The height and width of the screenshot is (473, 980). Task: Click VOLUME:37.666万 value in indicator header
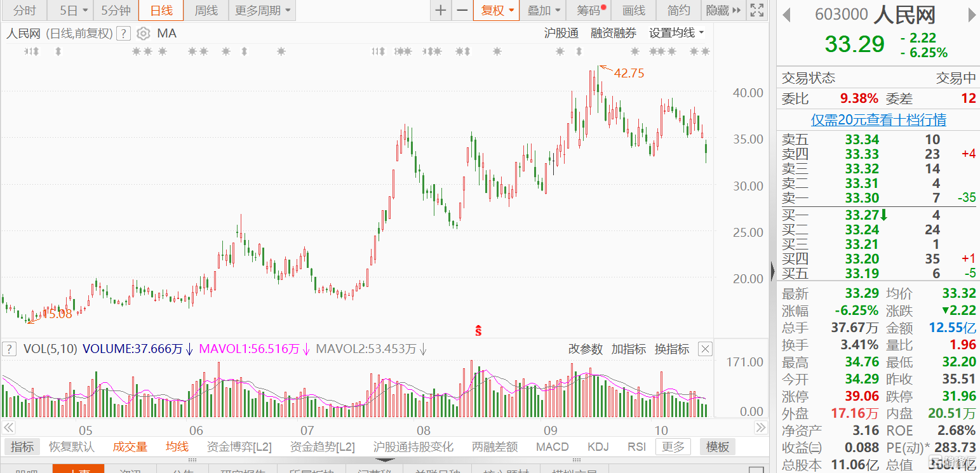[x=133, y=349]
